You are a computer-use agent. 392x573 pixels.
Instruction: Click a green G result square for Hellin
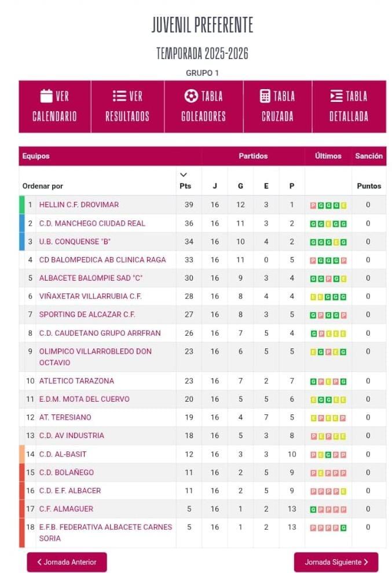(321, 204)
